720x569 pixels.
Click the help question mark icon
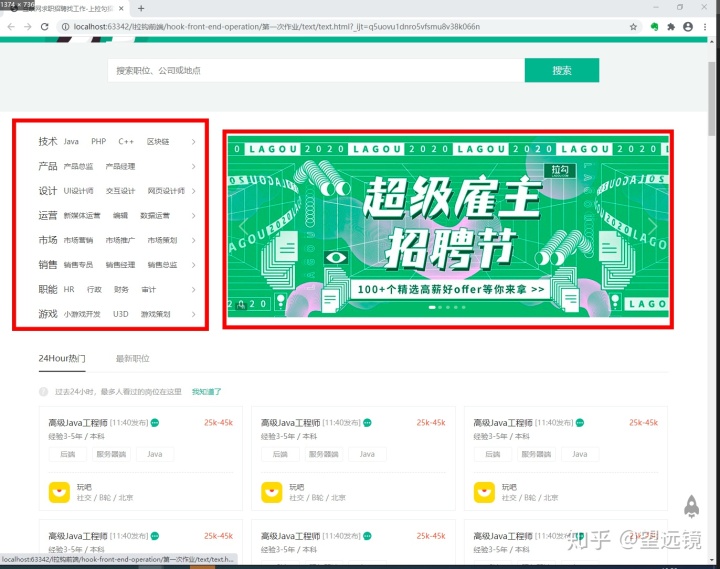click(44, 392)
